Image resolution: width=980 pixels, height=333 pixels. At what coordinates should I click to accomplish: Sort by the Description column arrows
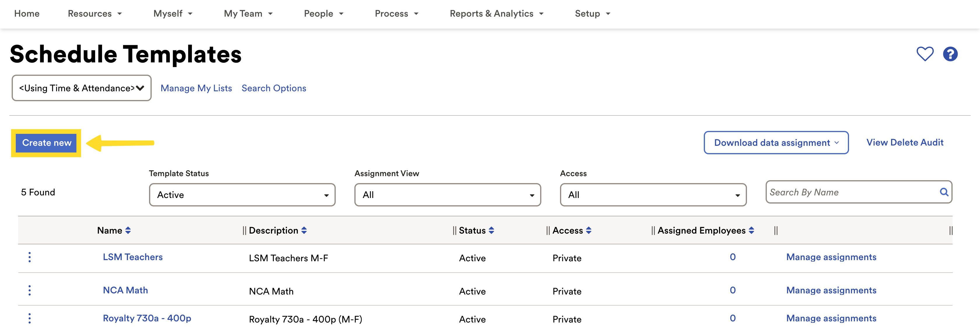click(x=304, y=230)
